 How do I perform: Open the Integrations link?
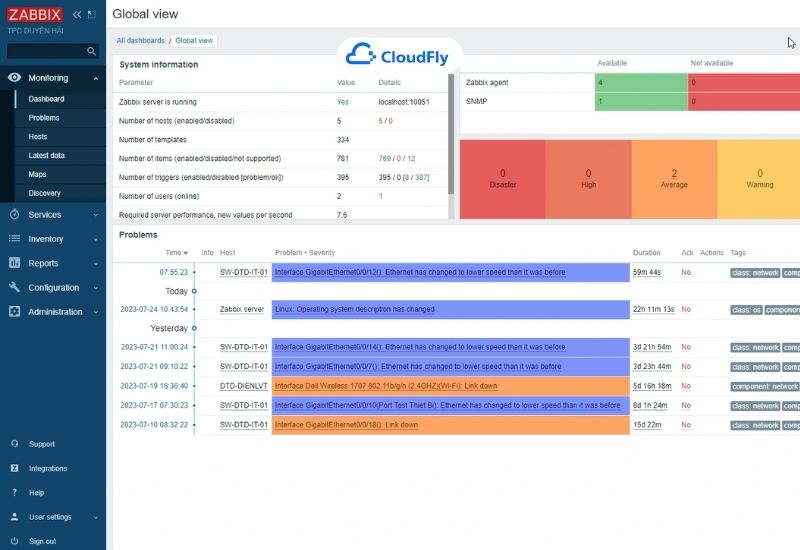[x=48, y=468]
